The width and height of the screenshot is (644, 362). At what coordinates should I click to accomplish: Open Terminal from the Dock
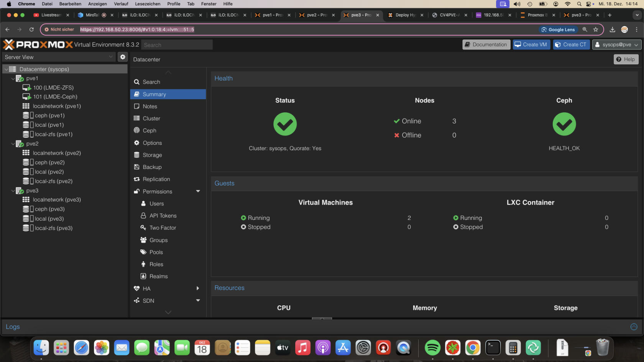[493, 348]
